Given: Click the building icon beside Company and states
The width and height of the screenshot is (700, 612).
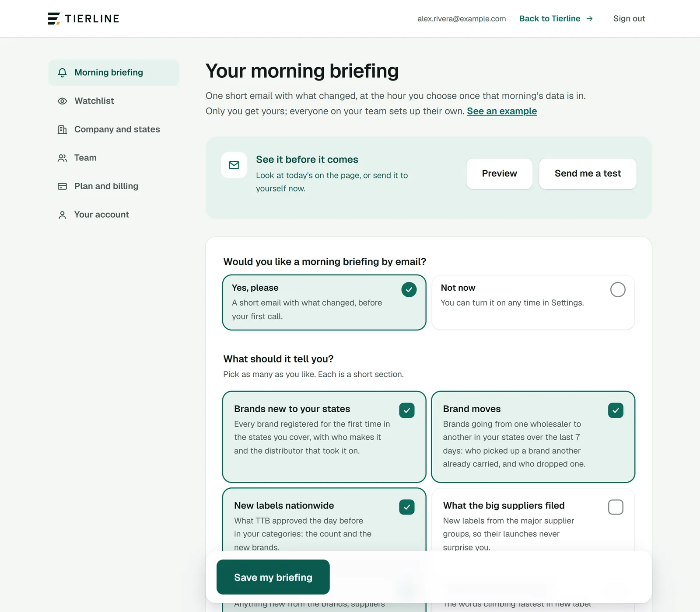Looking at the screenshot, I should [x=63, y=129].
